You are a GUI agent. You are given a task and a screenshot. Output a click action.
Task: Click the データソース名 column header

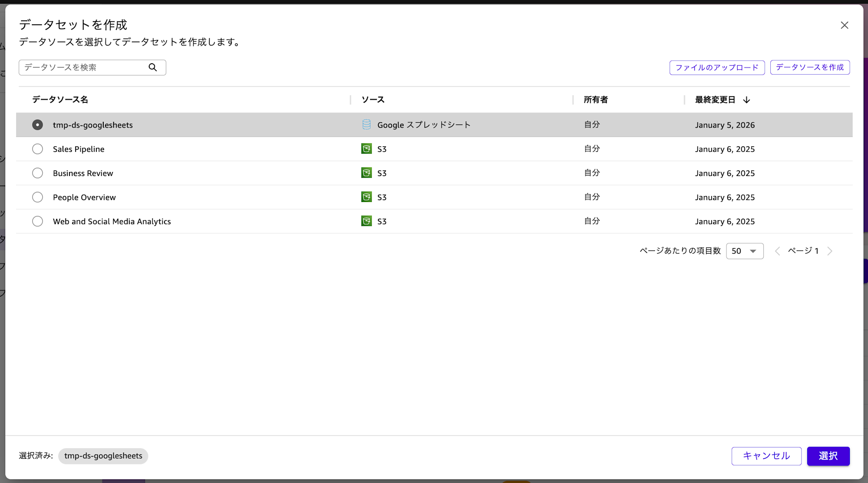click(59, 99)
